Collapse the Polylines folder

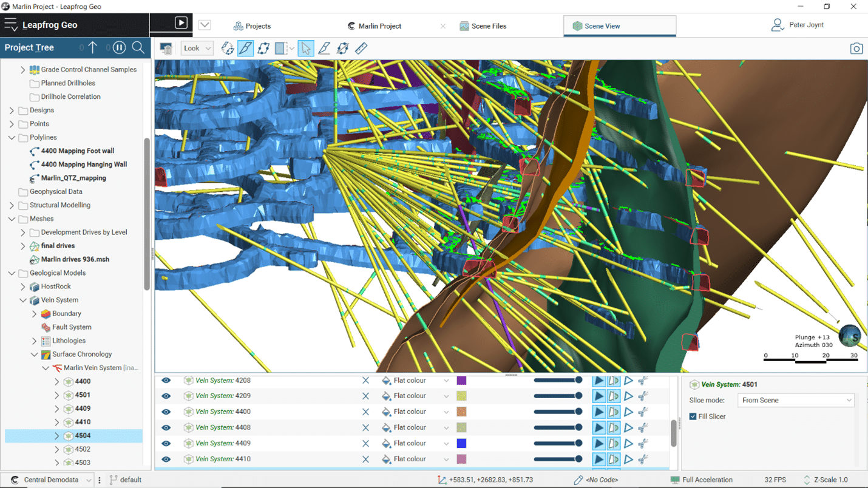[12, 138]
